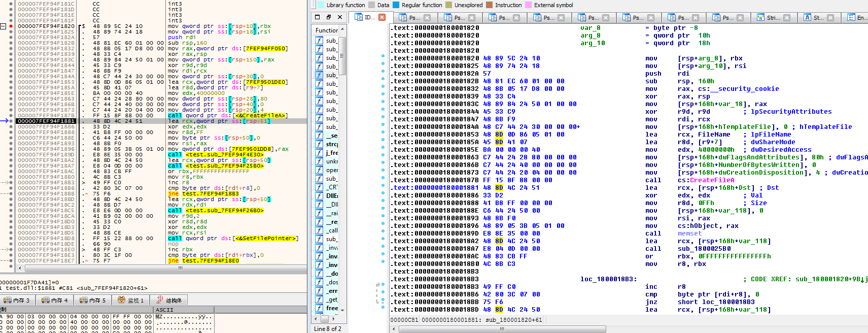Screen dimensions: 868x333
Task: Select the memset call link
Action: click(689, 234)
